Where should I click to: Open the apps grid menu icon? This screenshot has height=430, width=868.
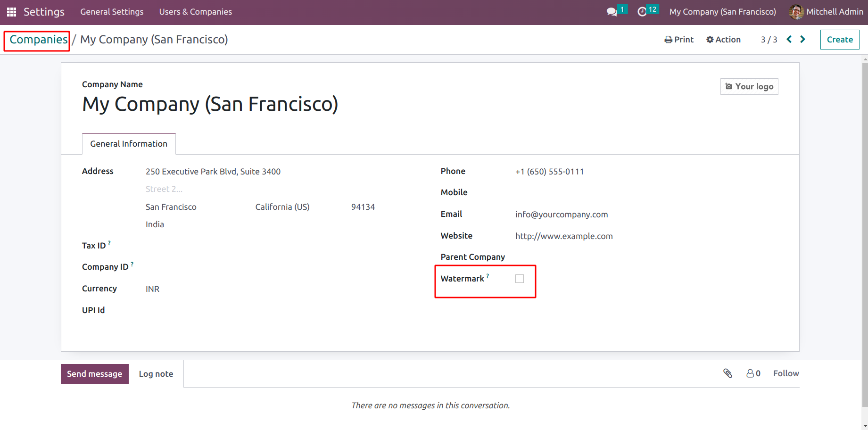[x=11, y=12]
